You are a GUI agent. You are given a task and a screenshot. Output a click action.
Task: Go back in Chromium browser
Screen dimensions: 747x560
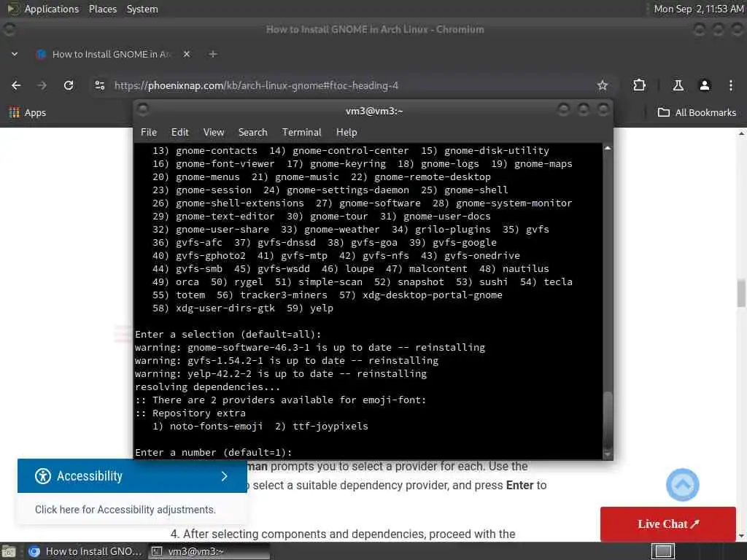click(16, 85)
